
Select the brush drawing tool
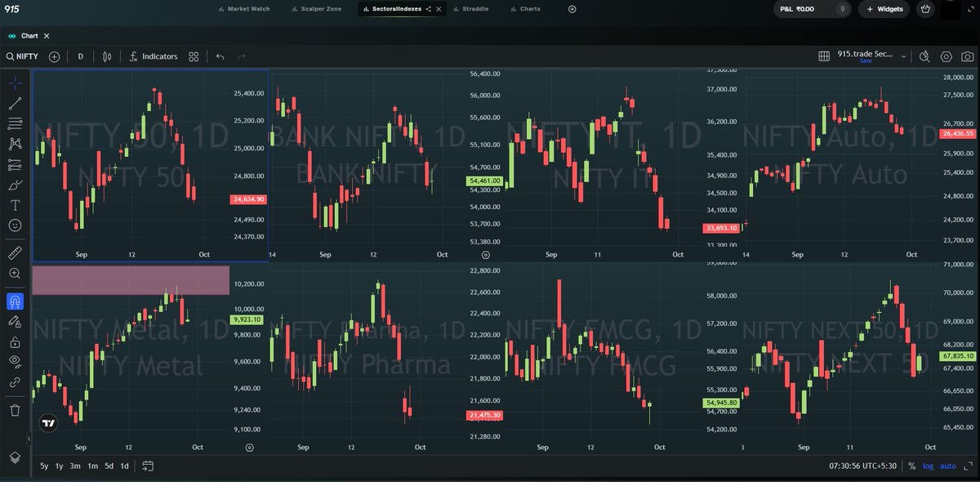(15, 185)
